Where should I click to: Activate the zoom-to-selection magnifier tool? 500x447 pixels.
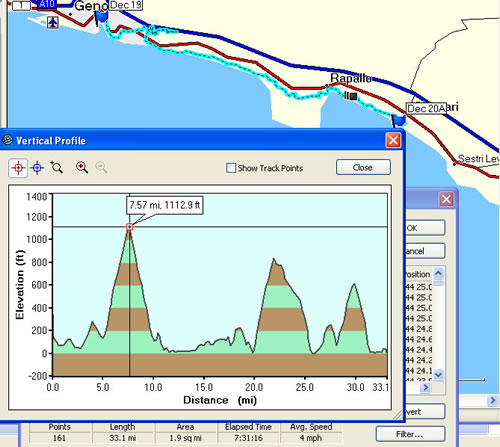click(x=56, y=167)
